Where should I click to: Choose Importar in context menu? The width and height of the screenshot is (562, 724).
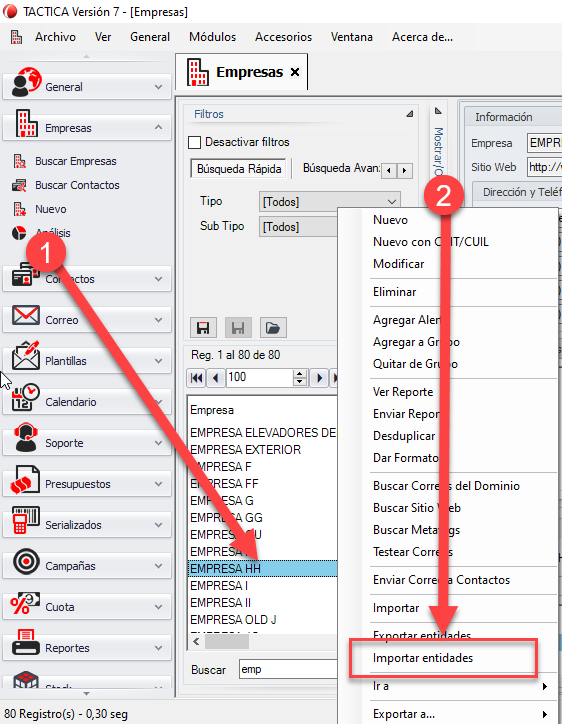pos(396,608)
